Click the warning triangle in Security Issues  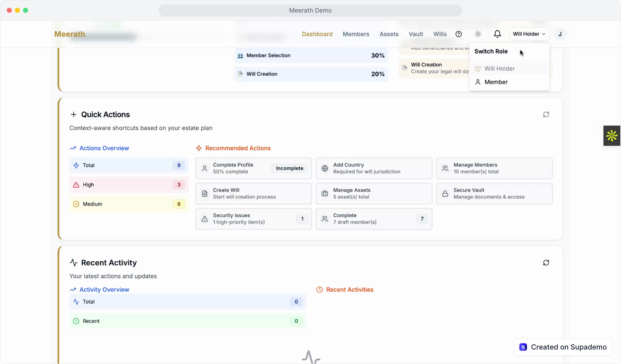click(x=205, y=219)
